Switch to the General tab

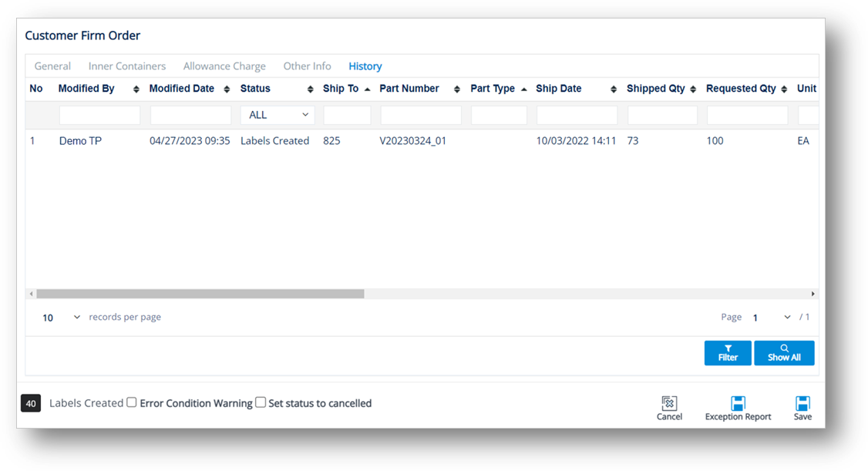52,66
